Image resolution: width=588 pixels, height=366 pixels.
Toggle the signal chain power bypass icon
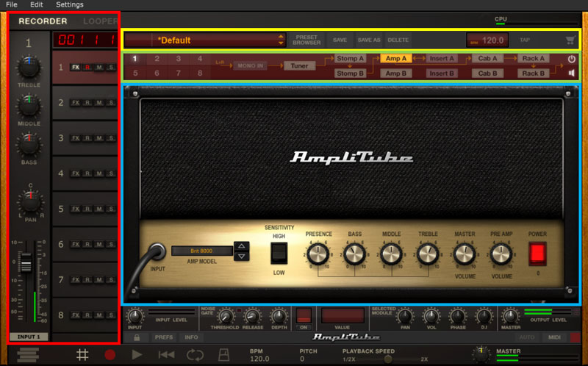pos(572,59)
